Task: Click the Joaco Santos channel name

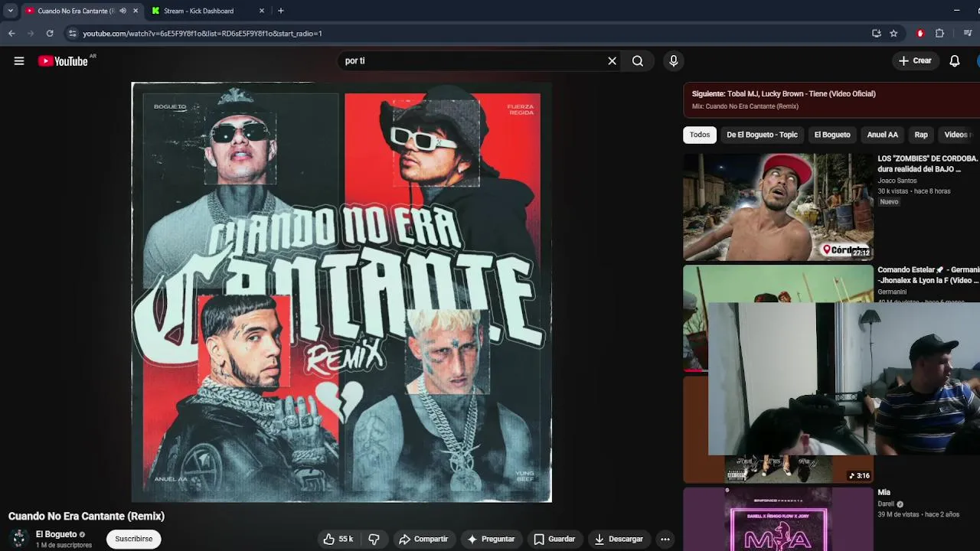Action: coord(897,181)
